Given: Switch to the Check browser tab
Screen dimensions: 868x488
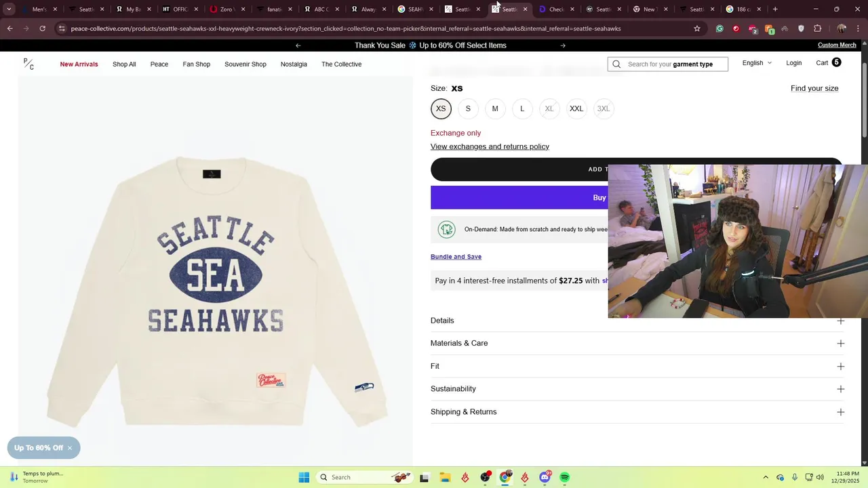Looking at the screenshot, I should pyautogui.click(x=556, y=9).
